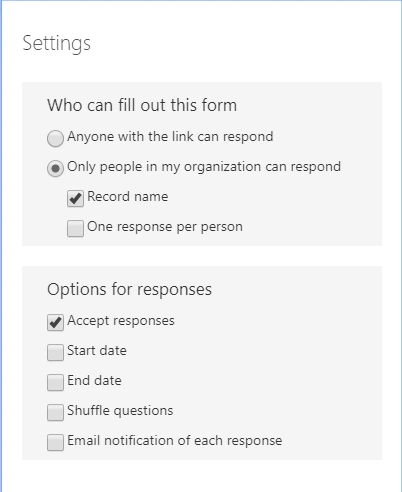The width and height of the screenshot is (402, 492).
Task: Click the 'Accept responses' label text
Action: point(121,321)
